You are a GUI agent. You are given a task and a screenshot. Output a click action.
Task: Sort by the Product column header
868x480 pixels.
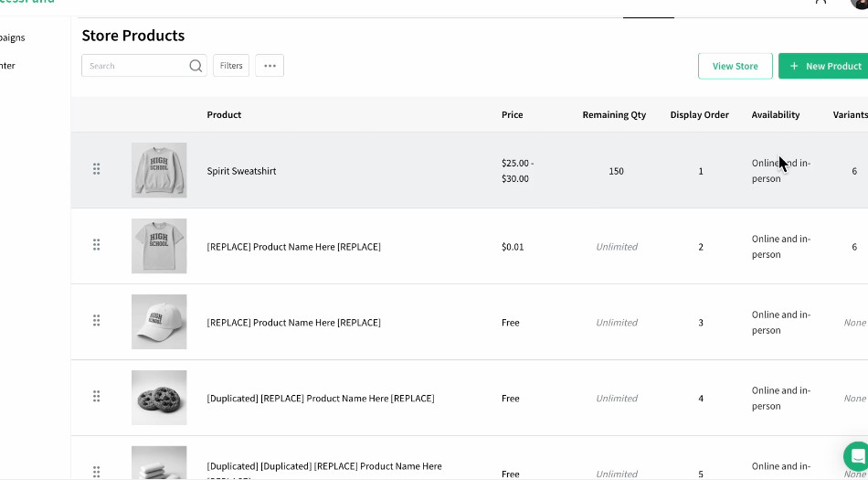[224, 114]
